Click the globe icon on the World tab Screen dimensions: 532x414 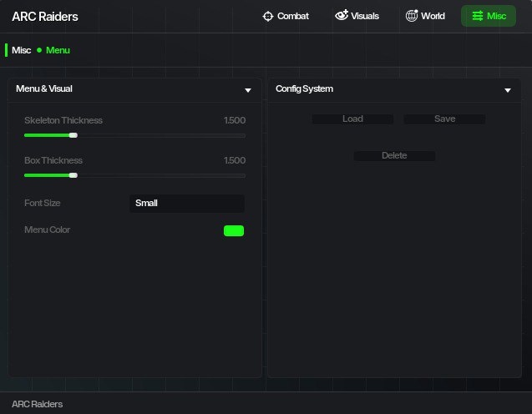tap(412, 16)
